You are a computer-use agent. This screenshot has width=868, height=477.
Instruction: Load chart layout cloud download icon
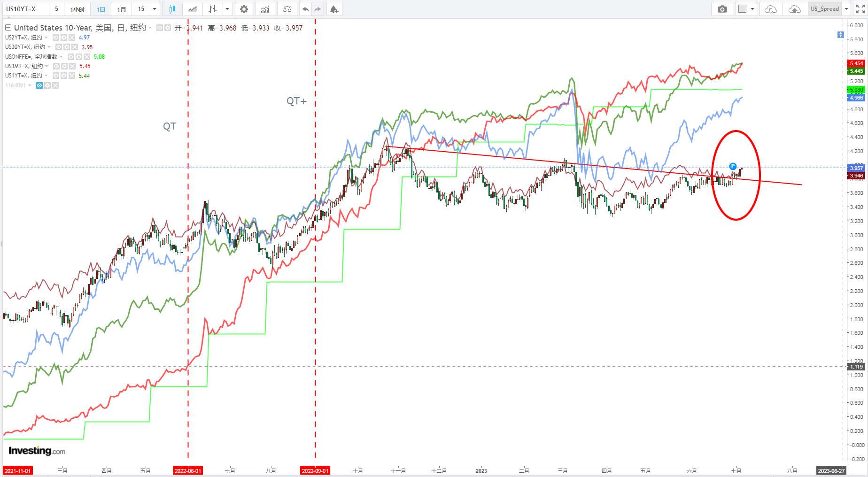click(x=771, y=9)
